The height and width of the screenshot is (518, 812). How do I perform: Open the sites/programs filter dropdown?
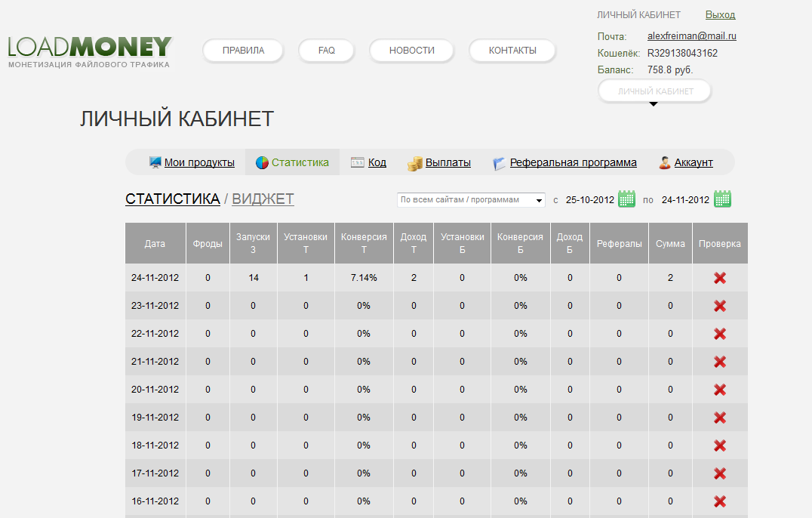(471, 200)
